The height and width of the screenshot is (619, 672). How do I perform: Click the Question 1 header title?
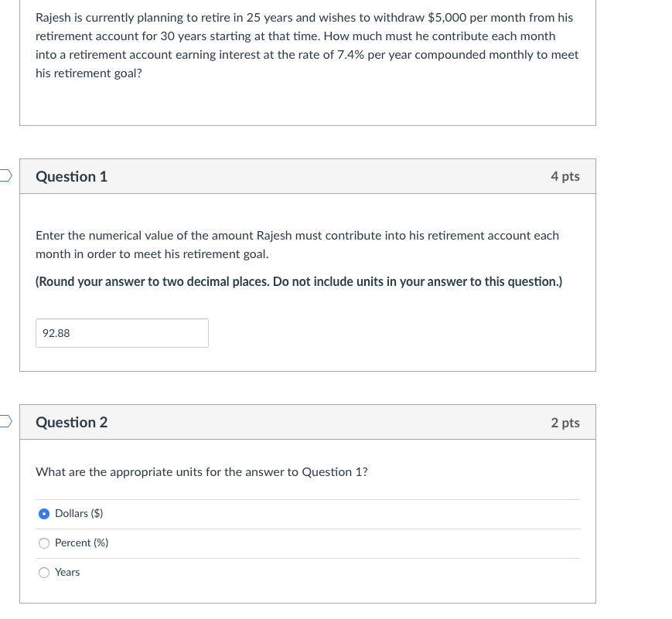tap(72, 176)
